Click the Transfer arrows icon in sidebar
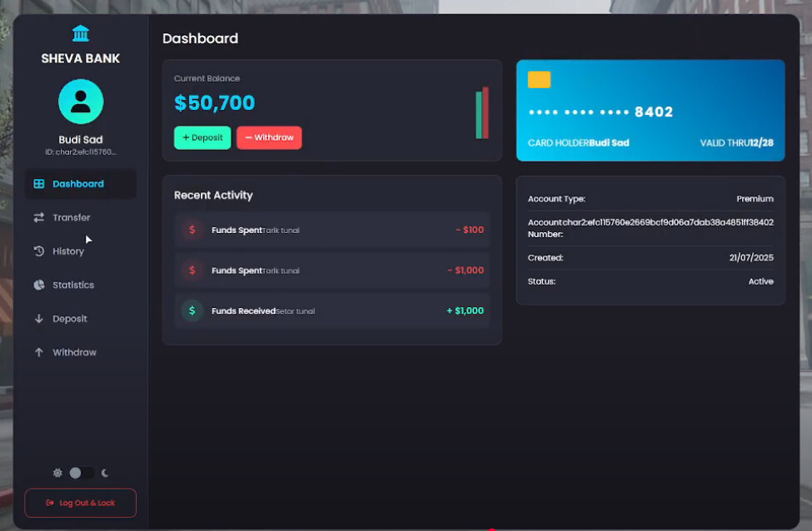This screenshot has height=531, width=812. point(39,217)
